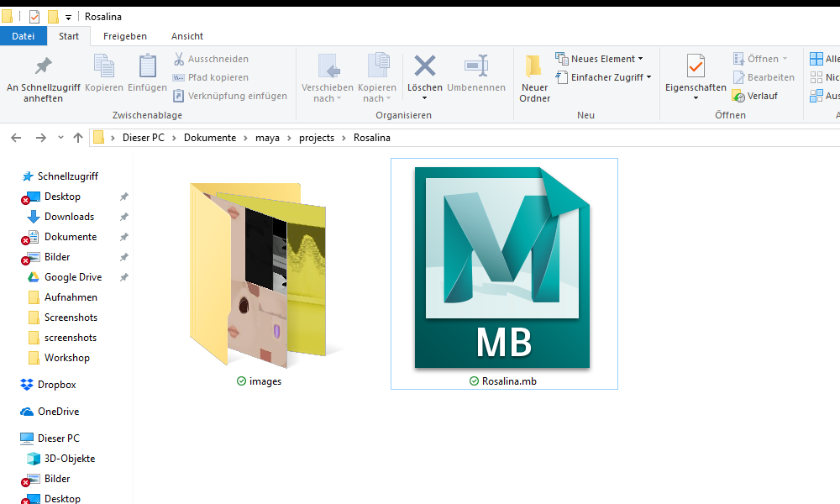Viewport: 840px width, 504px height.
Task: Open Neues Element dropdown
Action: (599, 59)
